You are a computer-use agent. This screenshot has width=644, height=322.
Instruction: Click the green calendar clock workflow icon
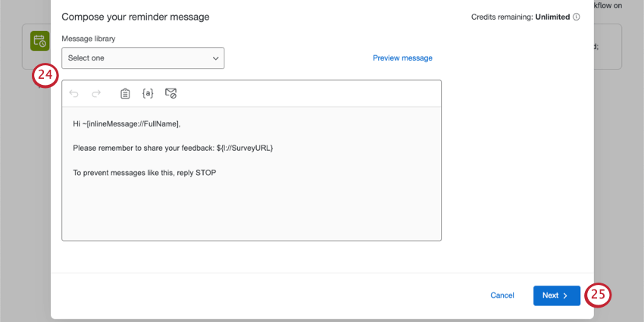pyautogui.click(x=40, y=41)
